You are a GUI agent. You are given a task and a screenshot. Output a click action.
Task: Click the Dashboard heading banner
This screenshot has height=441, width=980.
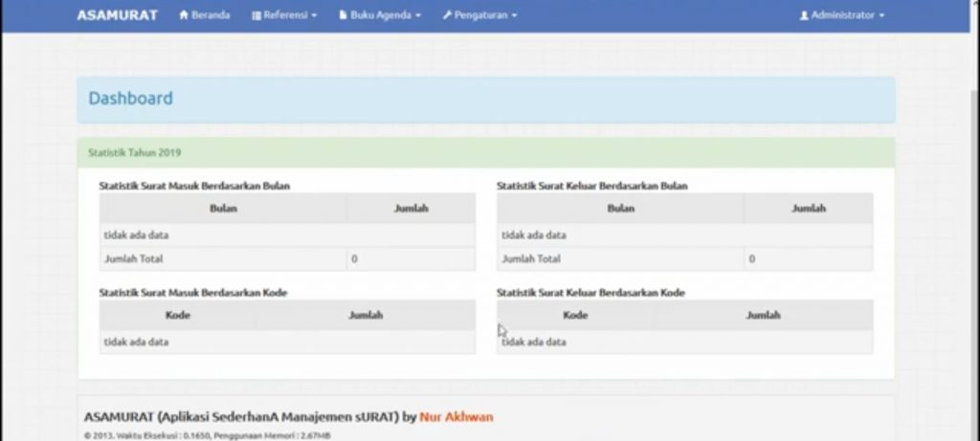tap(486, 99)
